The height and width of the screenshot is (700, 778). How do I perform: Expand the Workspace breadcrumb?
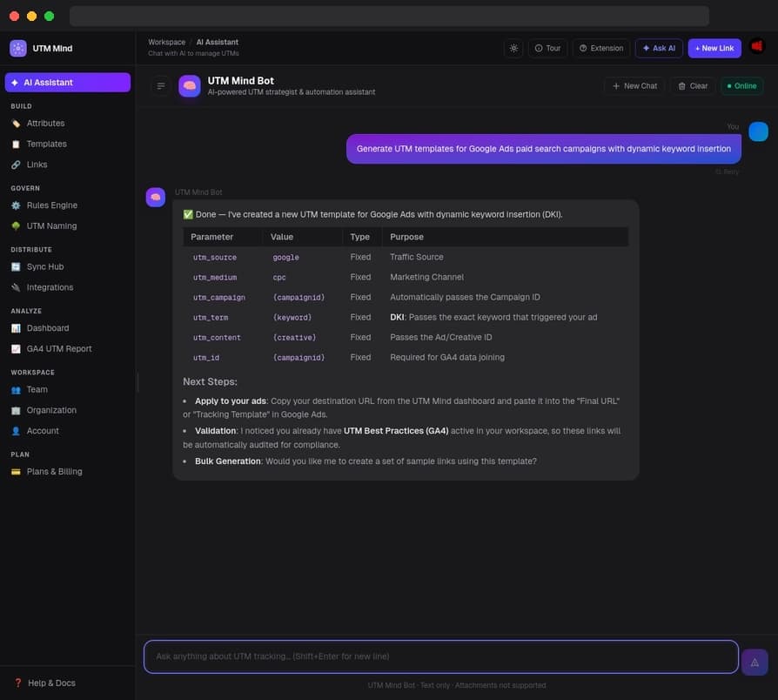[166, 41]
